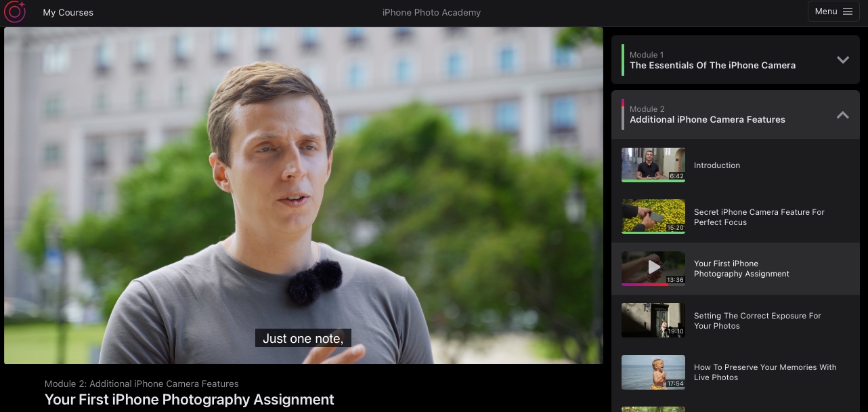The width and height of the screenshot is (868, 412).
Task: Collapse Module 2 chevron
Action: pyautogui.click(x=843, y=115)
